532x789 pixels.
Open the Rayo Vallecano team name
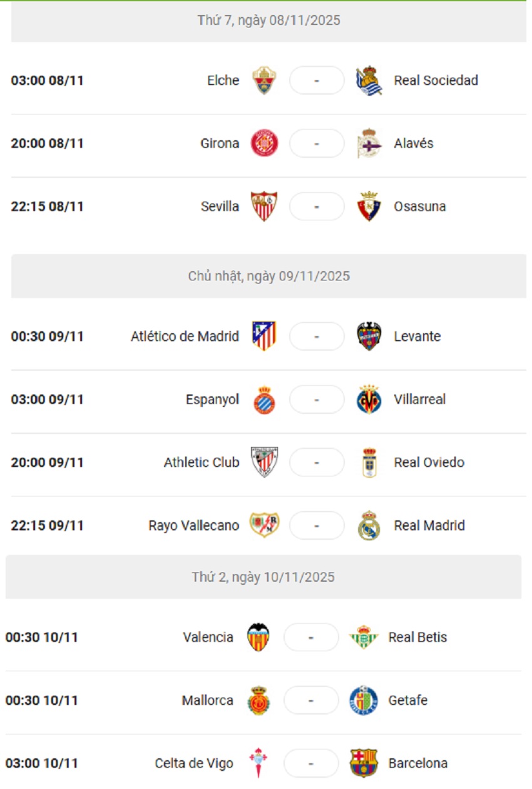pyautogui.click(x=193, y=525)
